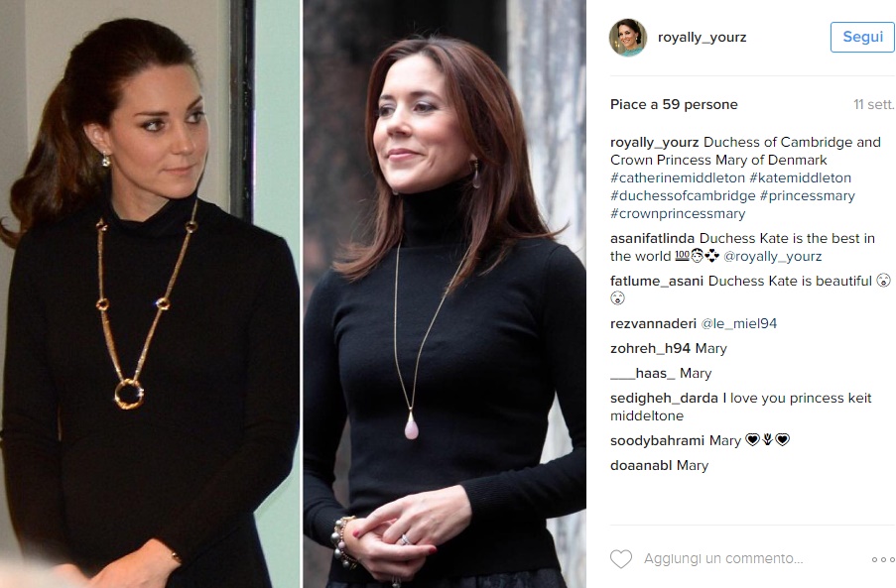Open the #duchessofcambridge hashtag

(683, 195)
